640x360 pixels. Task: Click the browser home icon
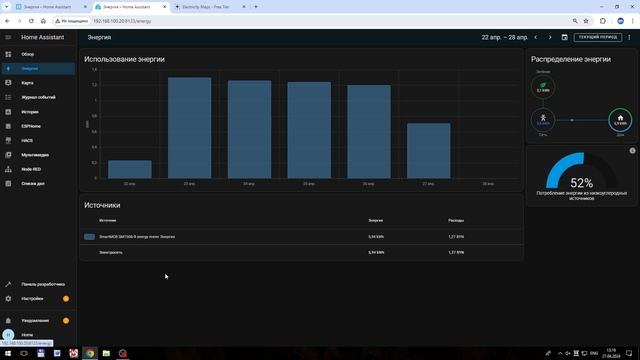coord(43,21)
